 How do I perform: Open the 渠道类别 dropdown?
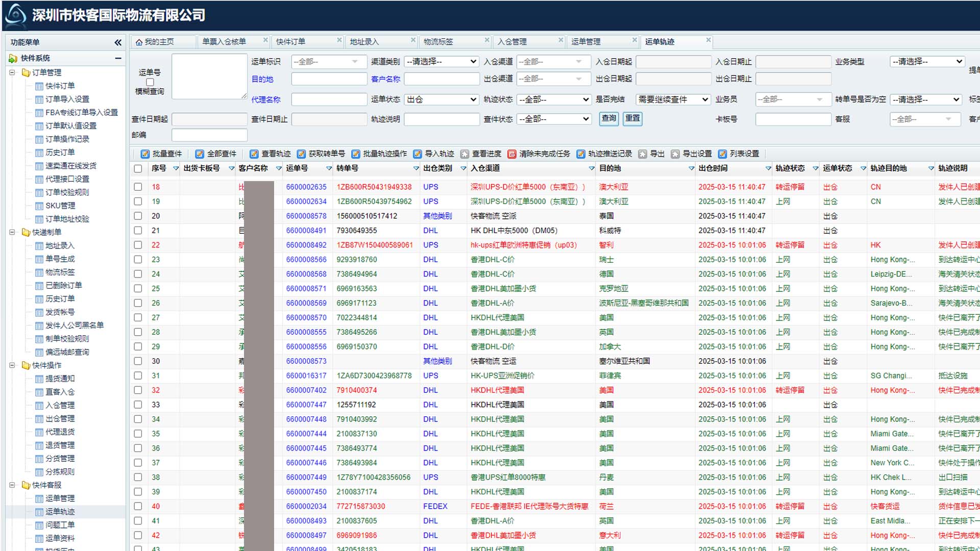[x=442, y=62]
